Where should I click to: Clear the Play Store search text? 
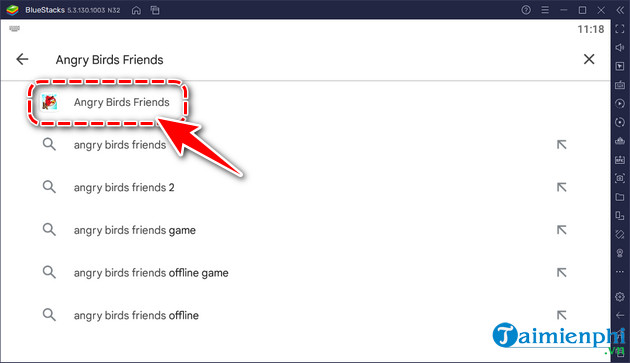click(x=589, y=59)
